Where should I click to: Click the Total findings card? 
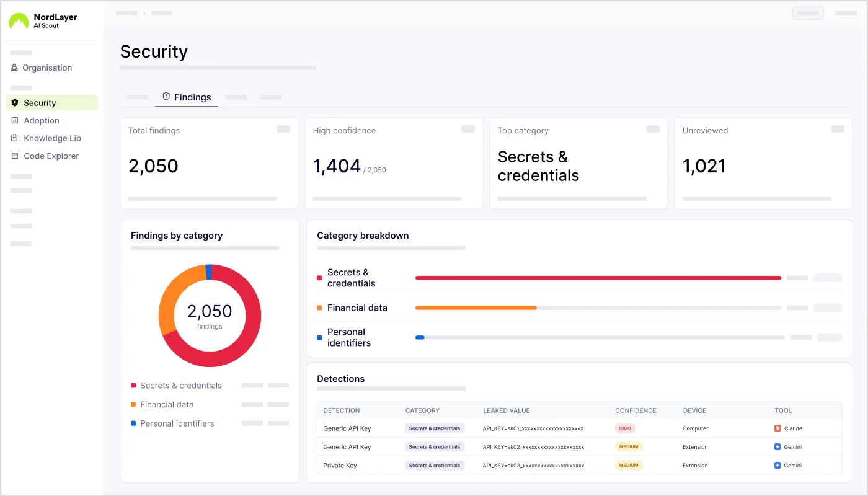point(209,163)
